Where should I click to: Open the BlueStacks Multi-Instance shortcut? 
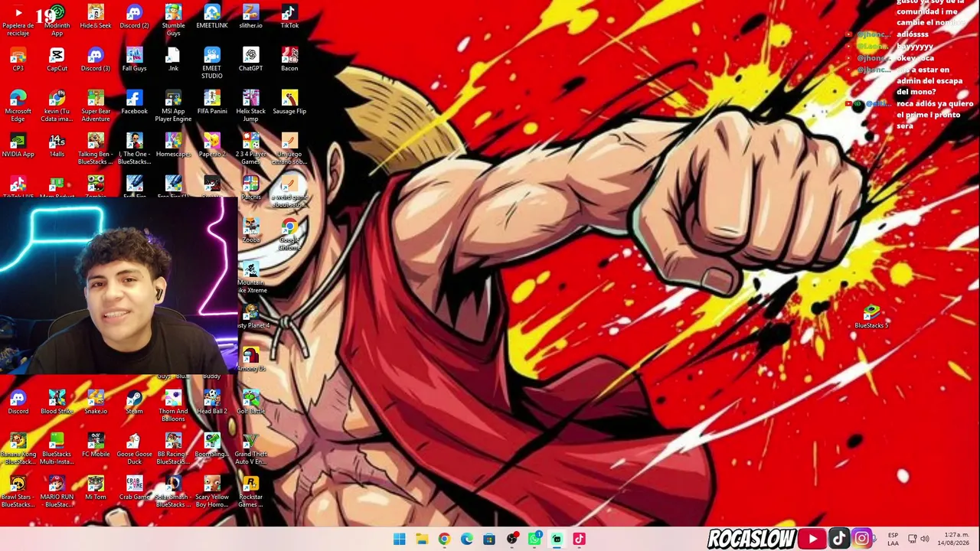[x=57, y=448]
